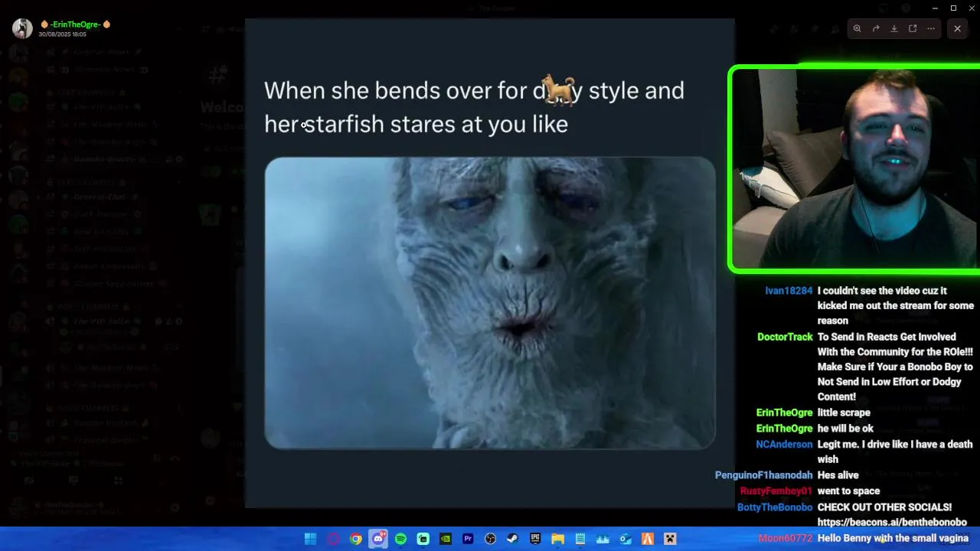Click the forward arrow icon in viewer toolbar
This screenshot has width=980, height=551.
(x=876, y=28)
